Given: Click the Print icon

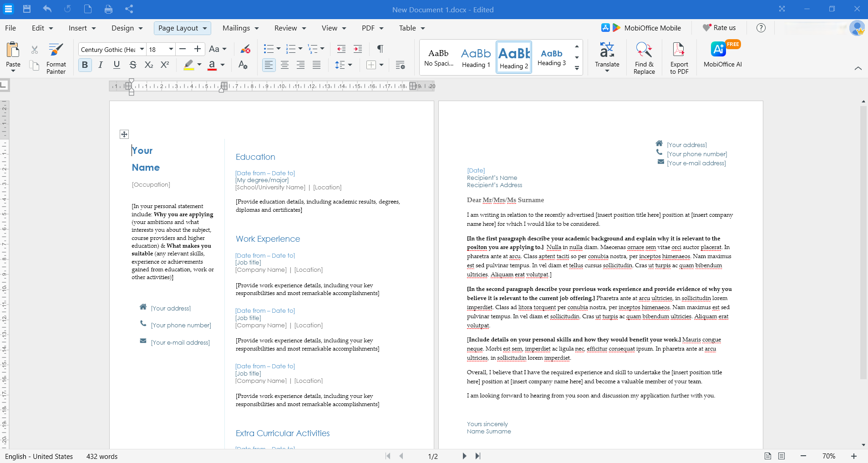Looking at the screenshot, I should (x=108, y=9).
